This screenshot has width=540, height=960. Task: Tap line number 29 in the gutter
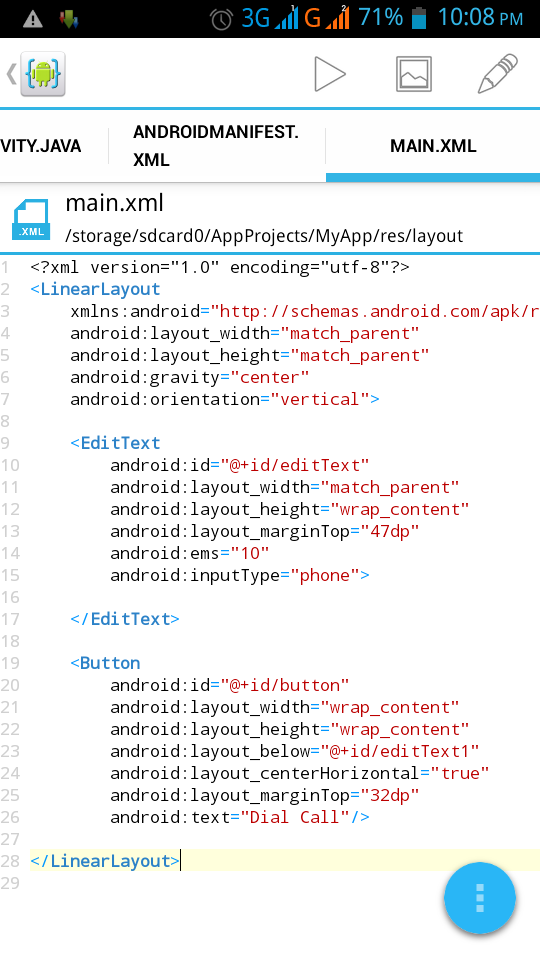pyautogui.click(x=10, y=883)
